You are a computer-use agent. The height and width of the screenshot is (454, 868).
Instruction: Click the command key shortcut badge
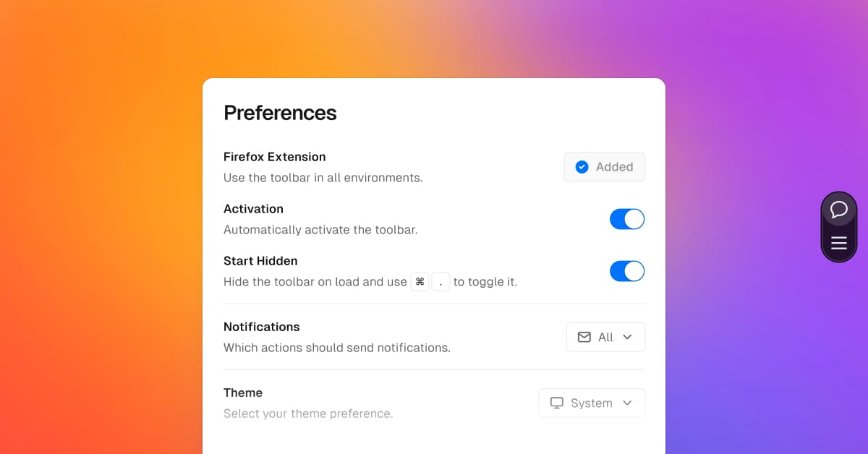tap(420, 282)
